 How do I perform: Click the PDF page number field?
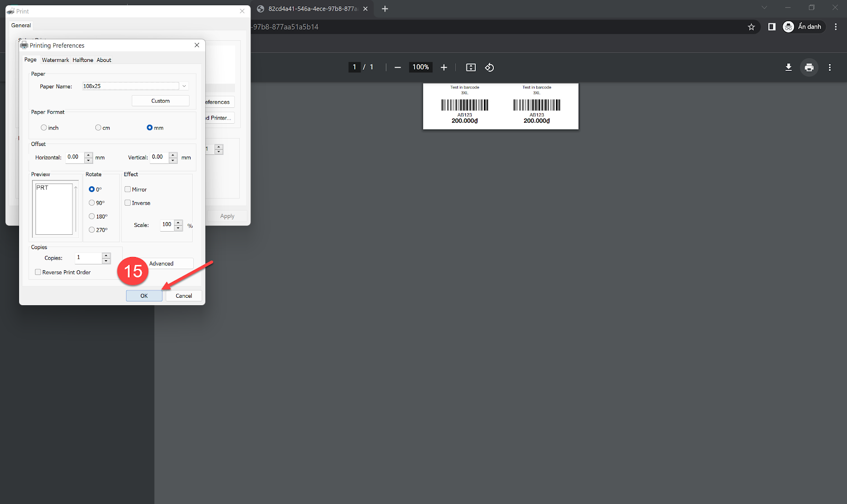pyautogui.click(x=354, y=67)
